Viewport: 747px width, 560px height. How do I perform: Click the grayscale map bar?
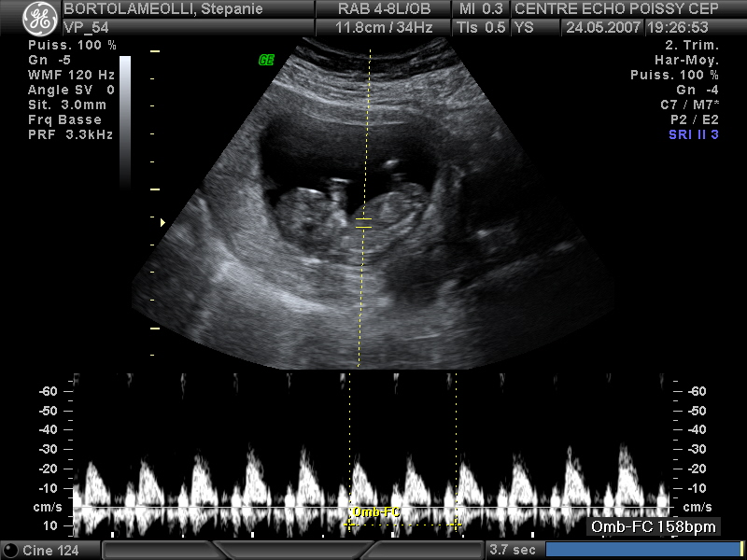(x=125, y=121)
